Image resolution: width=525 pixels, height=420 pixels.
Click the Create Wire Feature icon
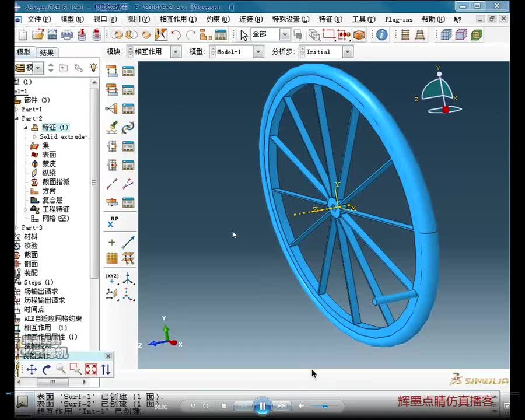point(112,184)
